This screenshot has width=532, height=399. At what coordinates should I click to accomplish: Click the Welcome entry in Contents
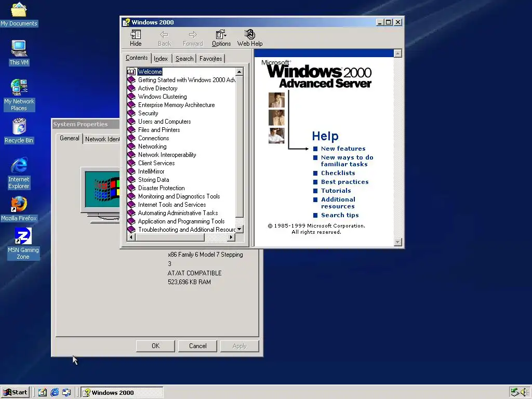(150, 72)
